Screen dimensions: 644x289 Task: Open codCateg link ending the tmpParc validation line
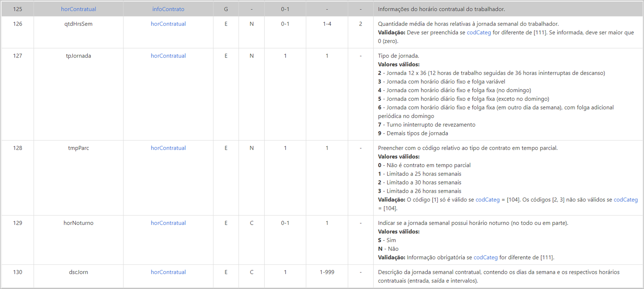(x=626, y=200)
